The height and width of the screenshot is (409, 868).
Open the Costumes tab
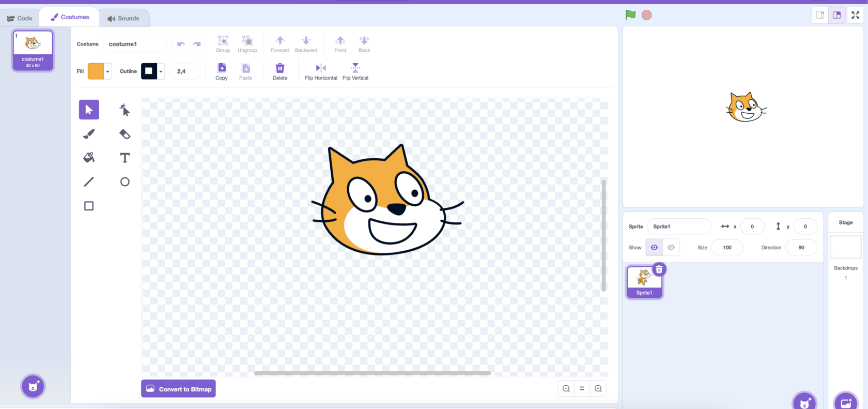pos(70,17)
